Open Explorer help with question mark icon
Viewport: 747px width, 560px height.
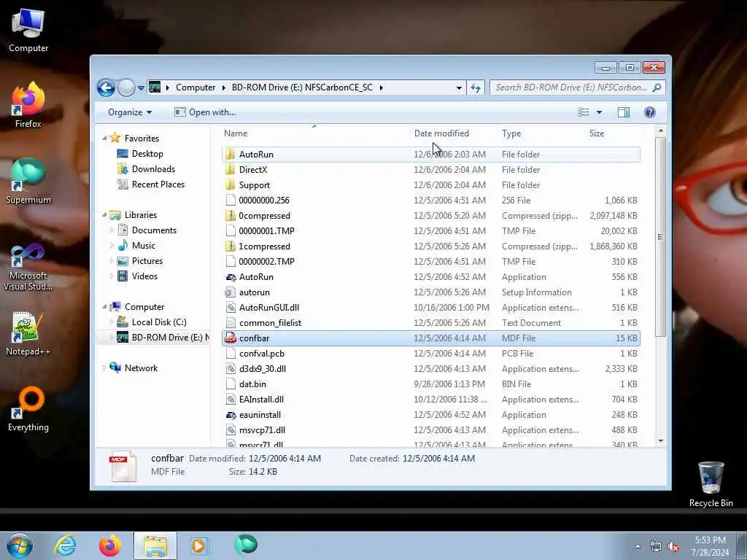pyautogui.click(x=650, y=112)
